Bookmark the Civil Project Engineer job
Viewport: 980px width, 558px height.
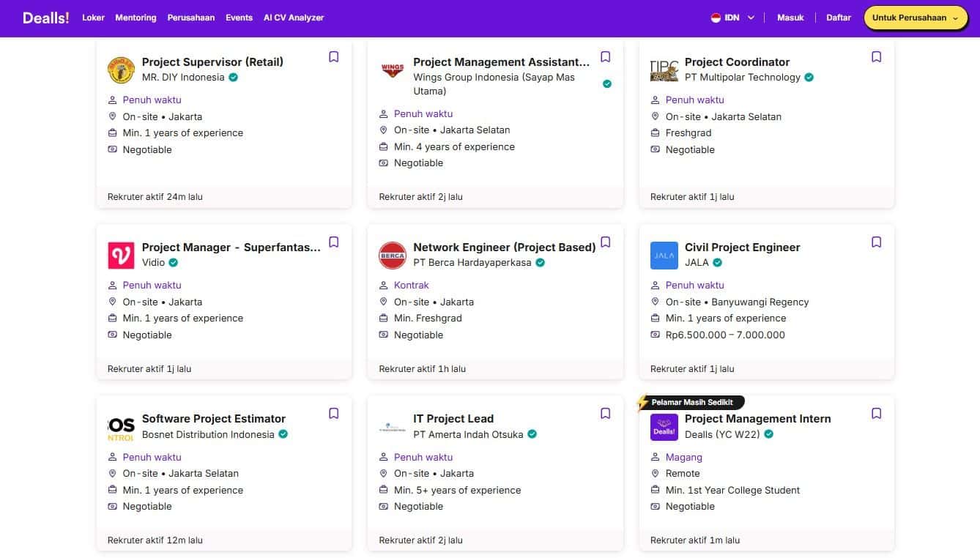[877, 242]
